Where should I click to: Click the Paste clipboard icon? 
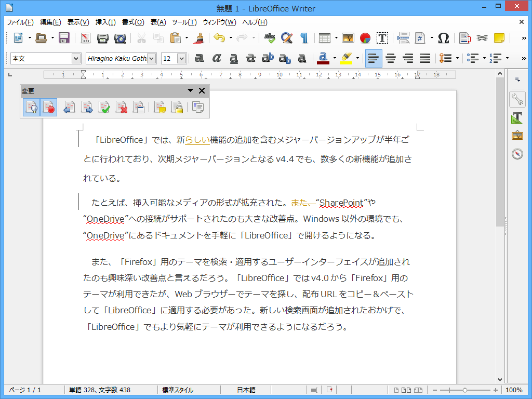click(x=175, y=37)
